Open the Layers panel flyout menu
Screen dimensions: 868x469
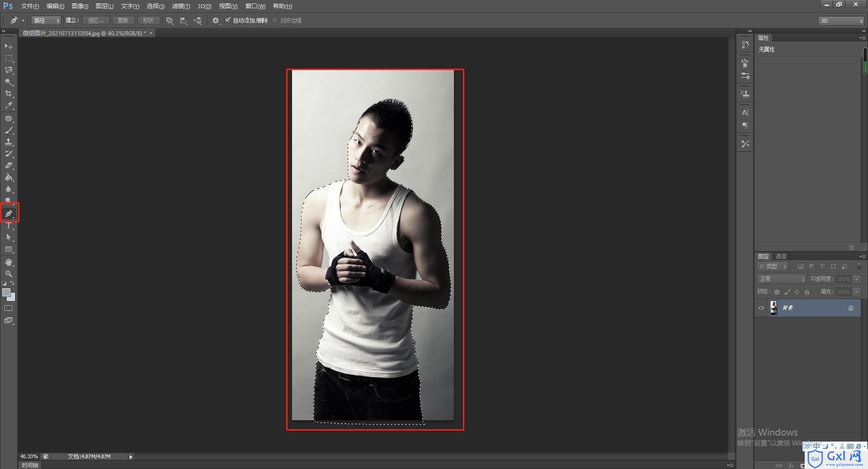(x=862, y=256)
